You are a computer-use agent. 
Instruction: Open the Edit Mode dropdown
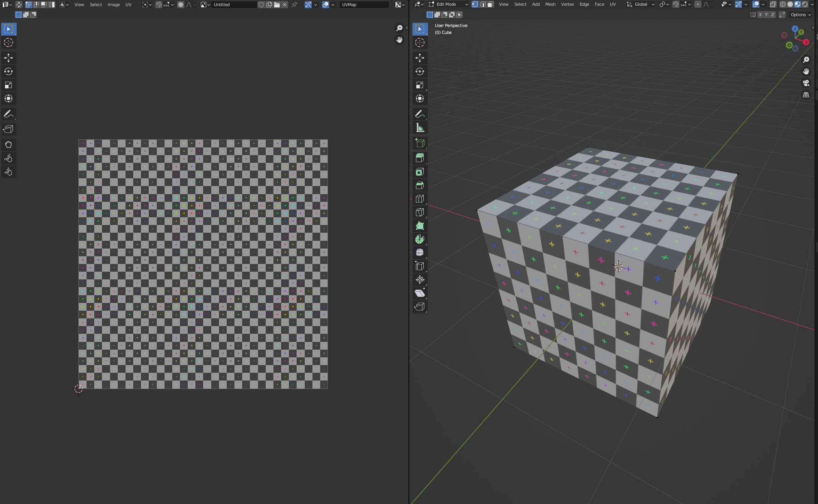pos(448,4)
